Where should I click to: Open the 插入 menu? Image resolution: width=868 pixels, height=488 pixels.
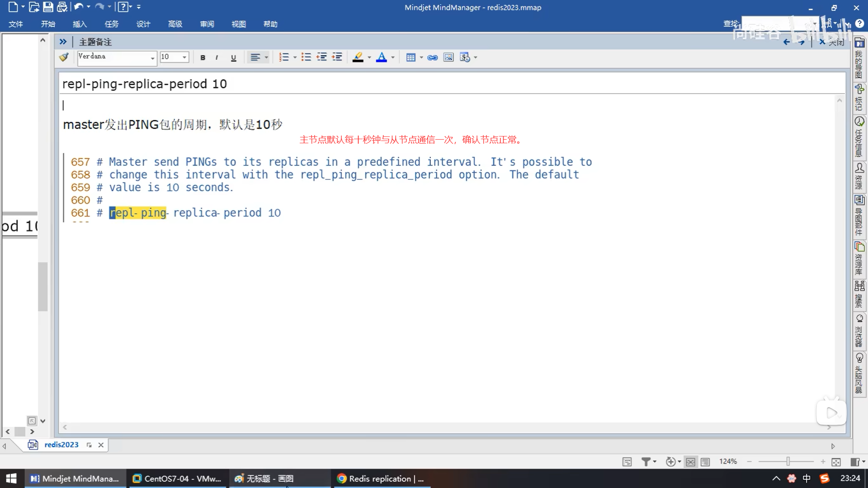click(x=80, y=24)
